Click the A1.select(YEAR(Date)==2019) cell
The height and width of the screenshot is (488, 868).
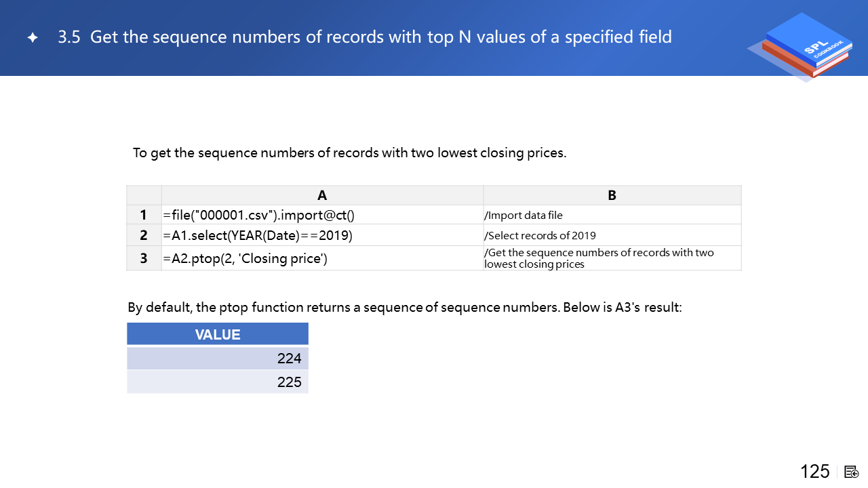click(258, 235)
